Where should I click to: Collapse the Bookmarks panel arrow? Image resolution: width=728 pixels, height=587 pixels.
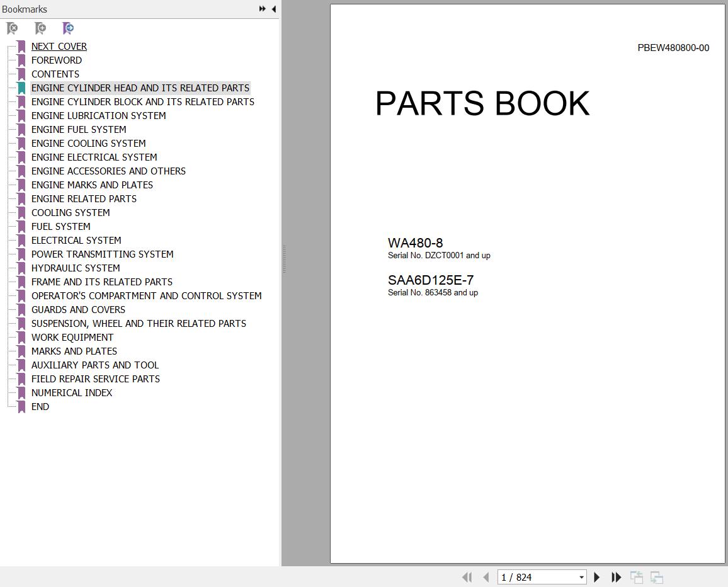coord(274,9)
